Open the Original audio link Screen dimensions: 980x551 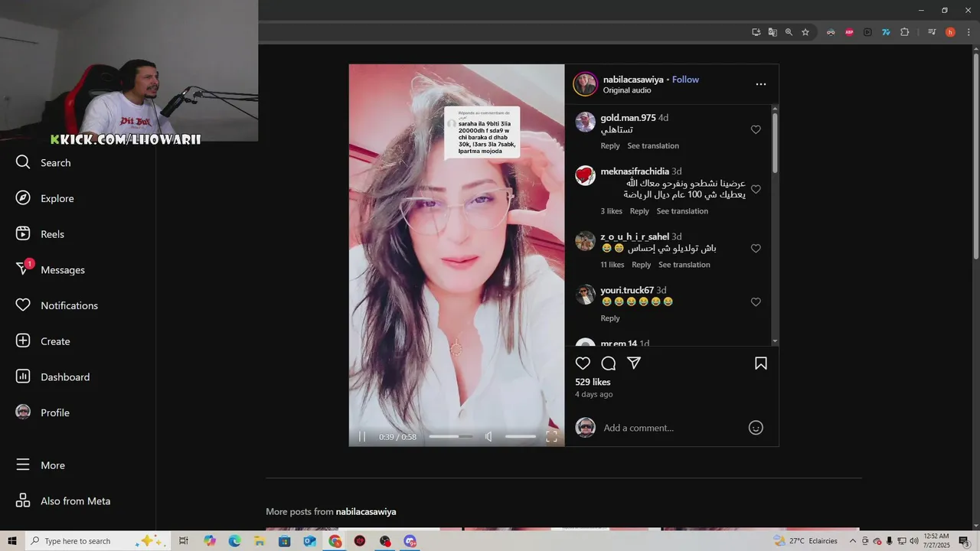pos(627,90)
